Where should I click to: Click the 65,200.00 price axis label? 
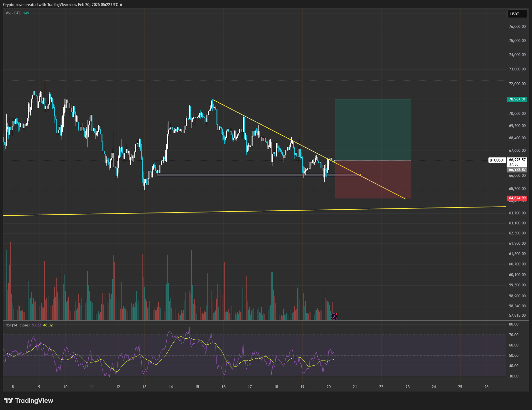pyautogui.click(x=517, y=189)
